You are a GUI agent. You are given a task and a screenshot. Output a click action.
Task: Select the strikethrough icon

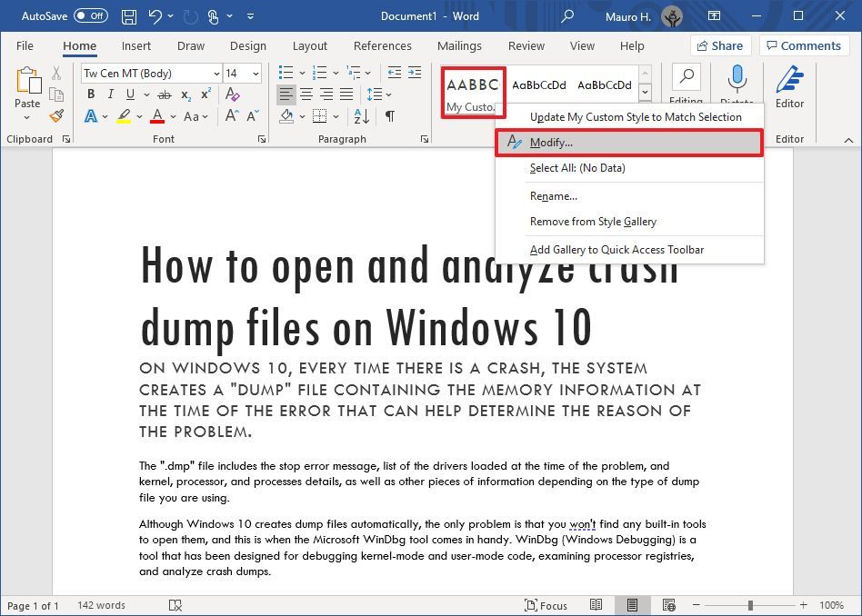[165, 94]
